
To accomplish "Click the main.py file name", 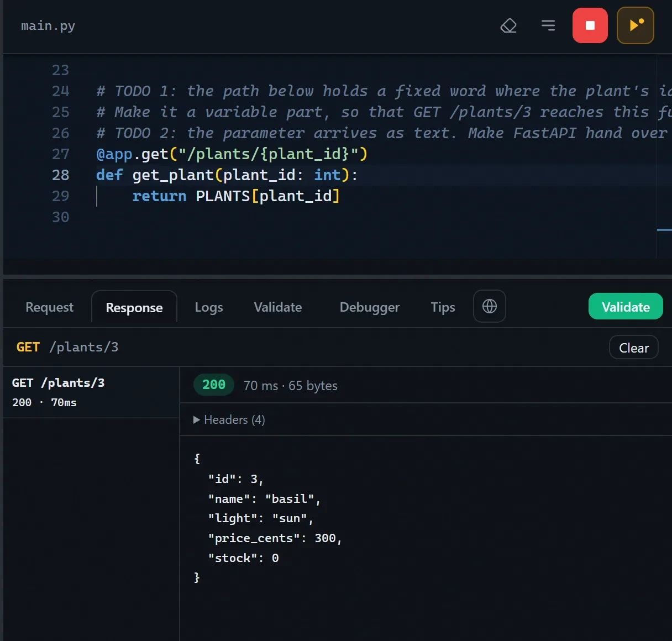I will (x=48, y=26).
